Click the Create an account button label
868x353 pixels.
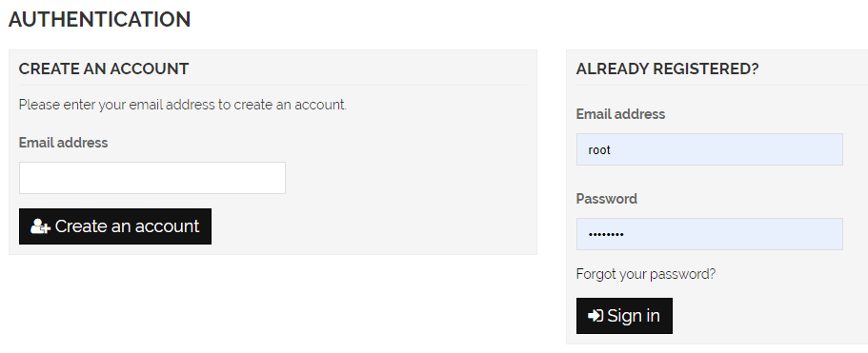pyautogui.click(x=127, y=226)
